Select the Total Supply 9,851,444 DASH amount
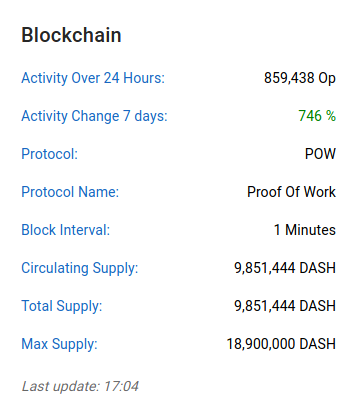 coord(285,306)
